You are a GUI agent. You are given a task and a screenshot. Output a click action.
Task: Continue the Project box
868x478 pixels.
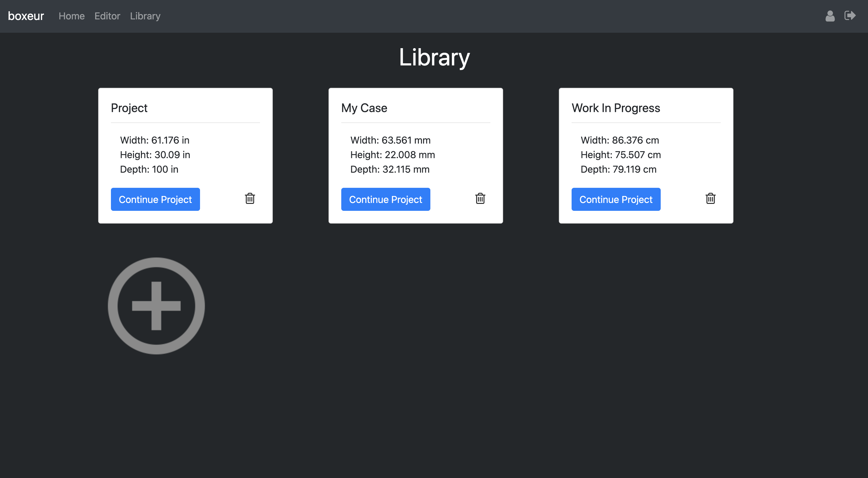[x=155, y=199]
